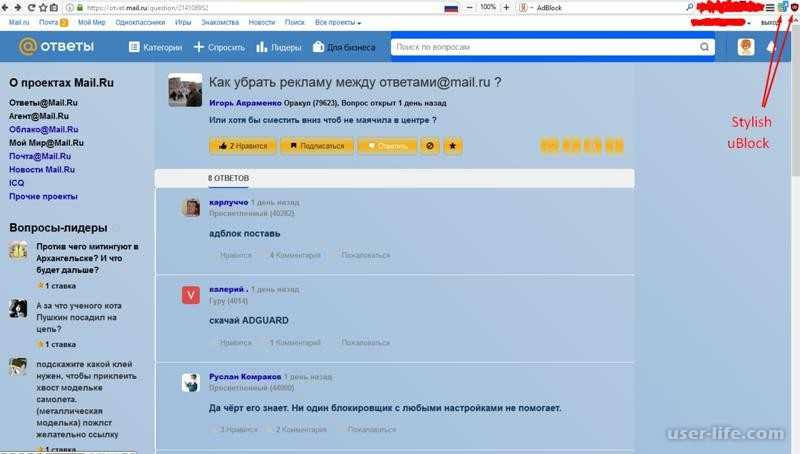Open the user avatar in site header

click(x=746, y=47)
